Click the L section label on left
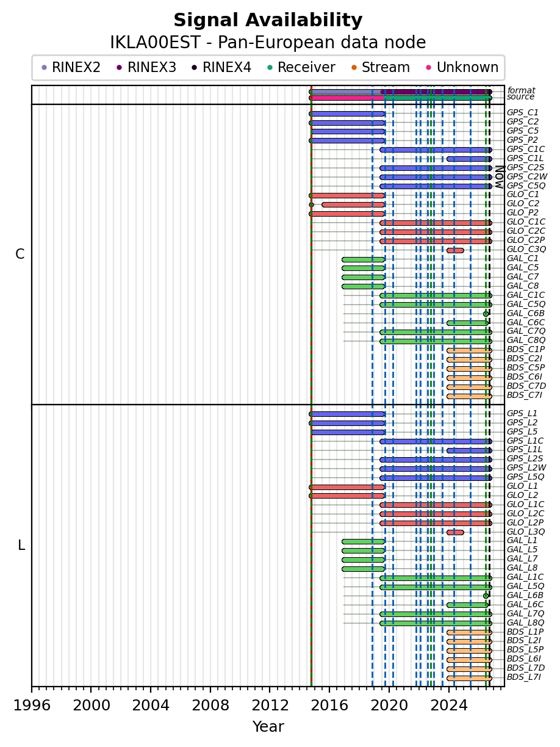Screen dimensions: 560x747 [x=21, y=546]
